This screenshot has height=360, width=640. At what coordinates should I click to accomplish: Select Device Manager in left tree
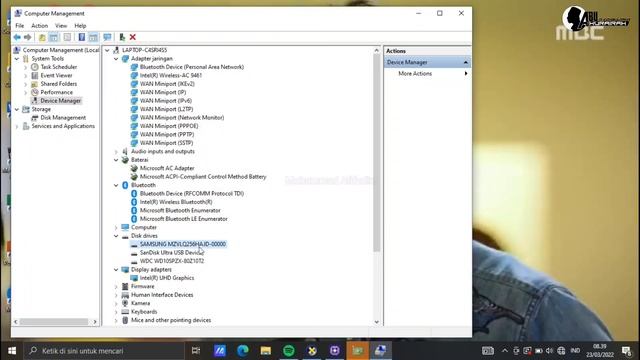[60, 101]
